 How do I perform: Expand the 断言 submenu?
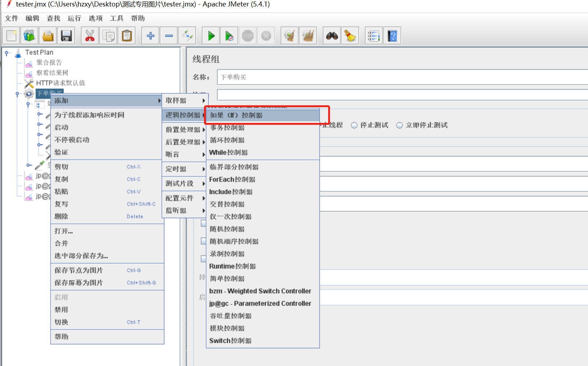click(x=184, y=154)
